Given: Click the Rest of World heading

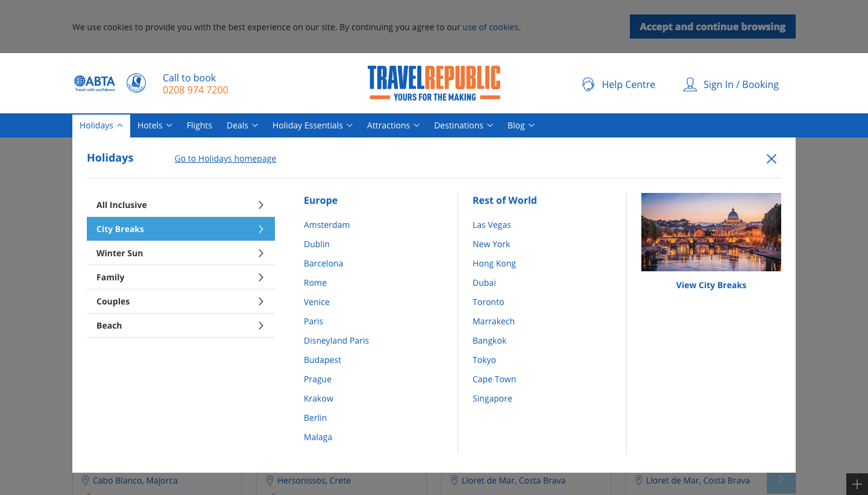Looking at the screenshot, I should click(505, 200).
